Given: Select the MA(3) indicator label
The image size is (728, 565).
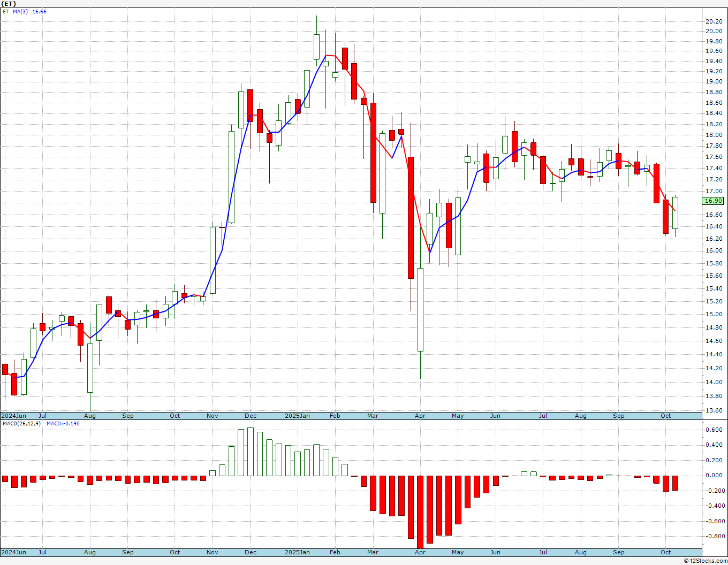Looking at the screenshot, I should point(21,11).
